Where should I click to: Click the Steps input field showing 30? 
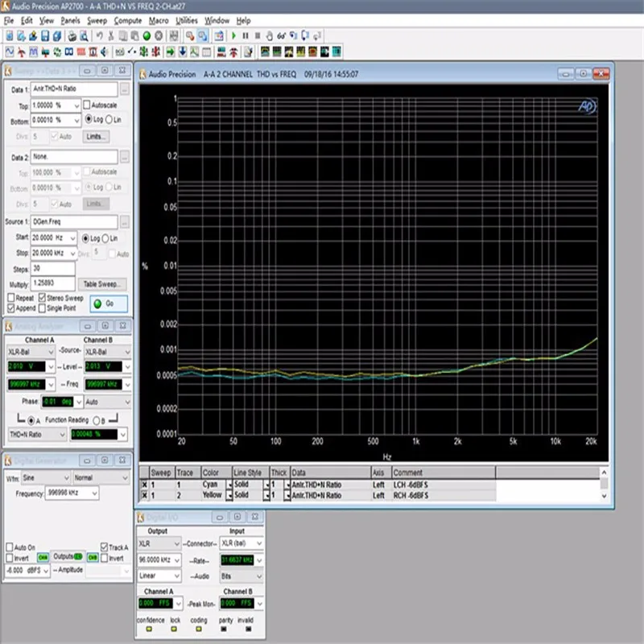click(52, 269)
